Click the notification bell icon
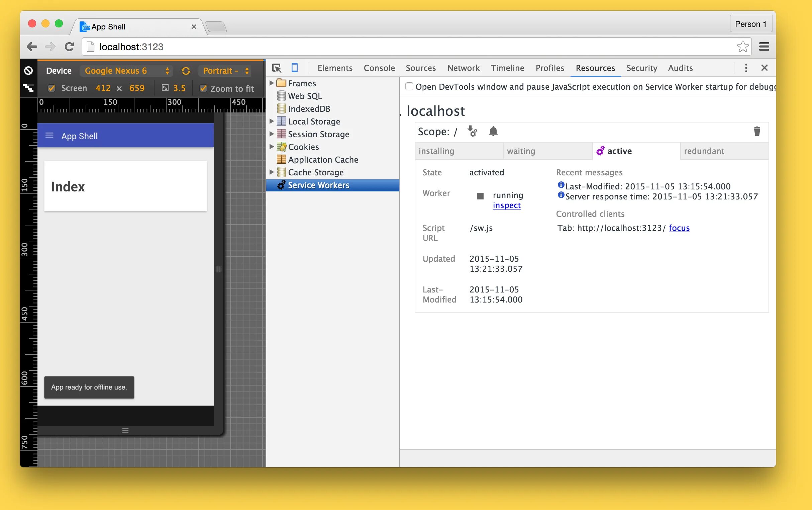This screenshot has width=812, height=510. coord(493,131)
